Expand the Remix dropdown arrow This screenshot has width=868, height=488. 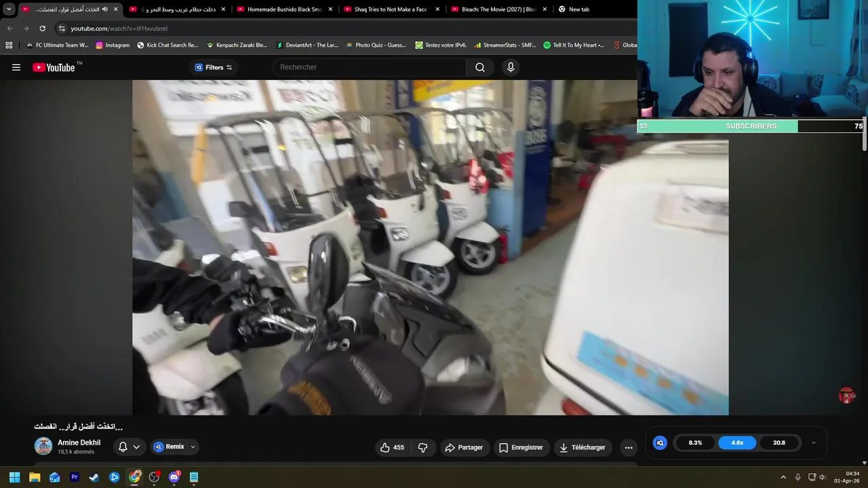tap(193, 447)
